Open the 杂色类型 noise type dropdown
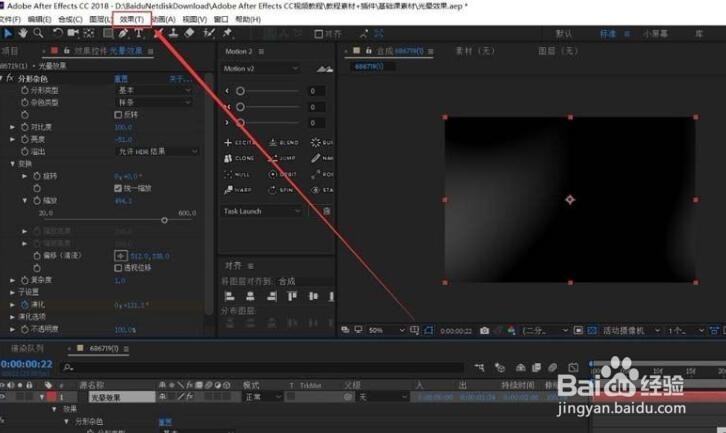The image size is (726, 433). click(154, 102)
